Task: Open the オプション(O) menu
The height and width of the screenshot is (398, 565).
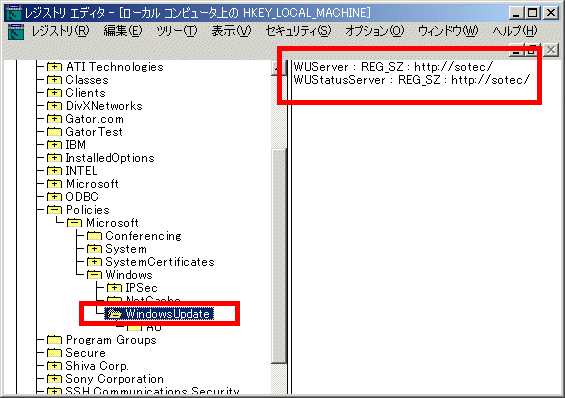Action: click(374, 31)
